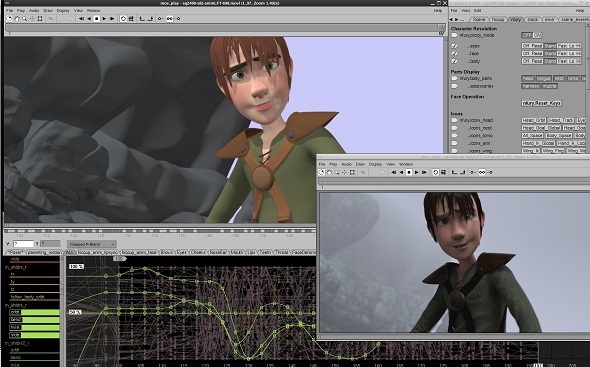Click the first page icon in top player toolbar
Screen dimensions: 590x367
point(9,18)
